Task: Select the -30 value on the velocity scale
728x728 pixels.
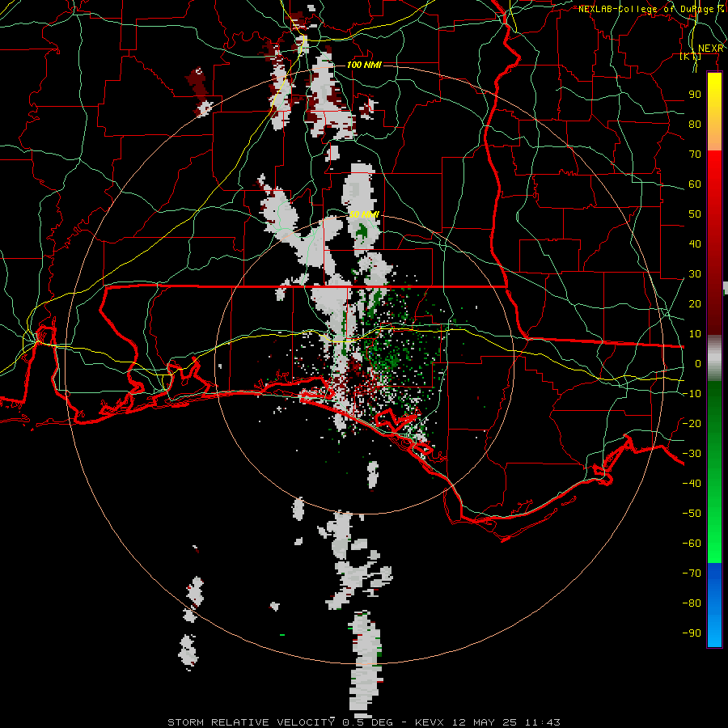Action: click(692, 454)
